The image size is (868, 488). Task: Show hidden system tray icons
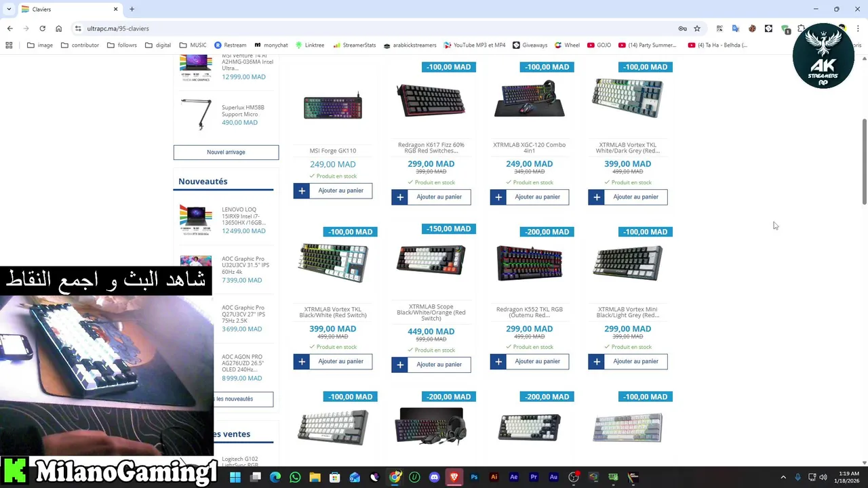click(783, 477)
